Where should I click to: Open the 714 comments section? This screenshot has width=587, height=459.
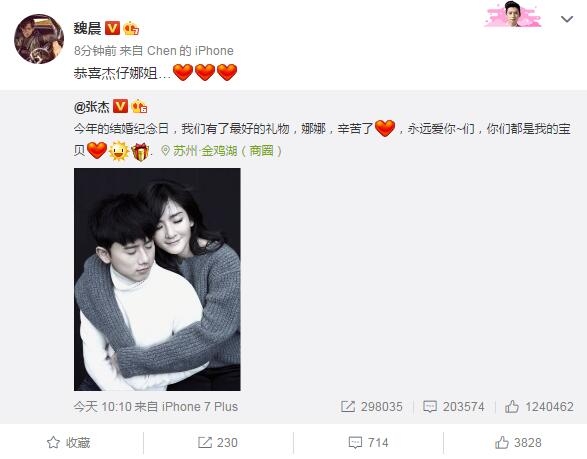[x=368, y=443]
